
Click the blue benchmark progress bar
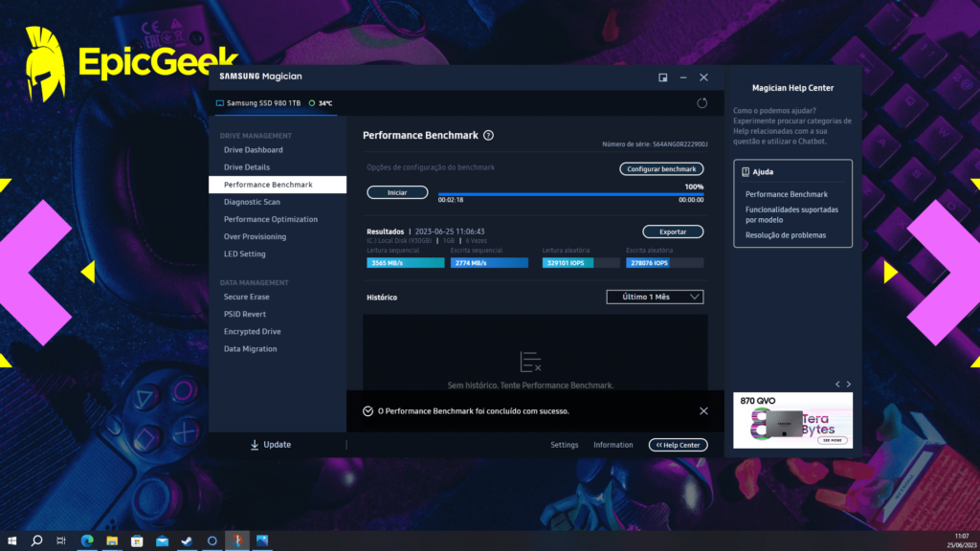[x=570, y=194]
